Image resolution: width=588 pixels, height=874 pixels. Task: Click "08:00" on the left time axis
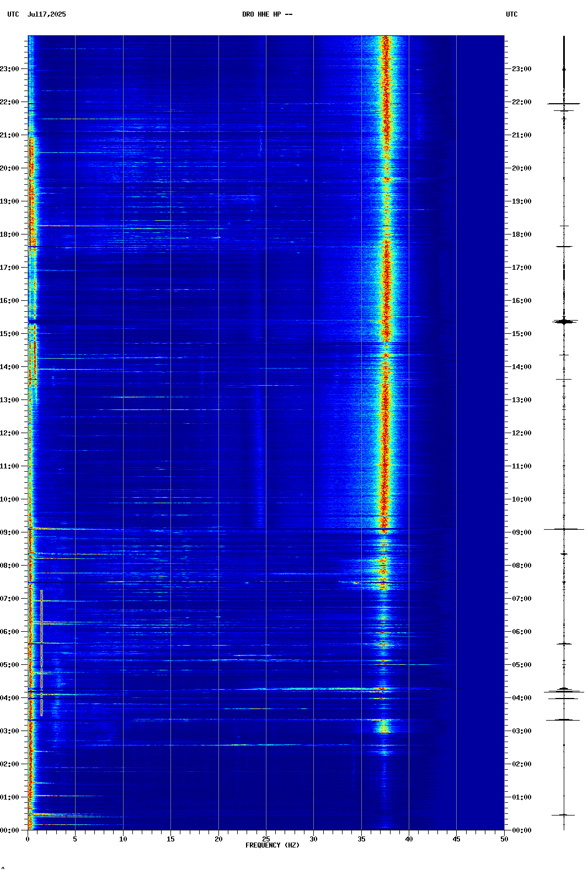tap(9, 566)
